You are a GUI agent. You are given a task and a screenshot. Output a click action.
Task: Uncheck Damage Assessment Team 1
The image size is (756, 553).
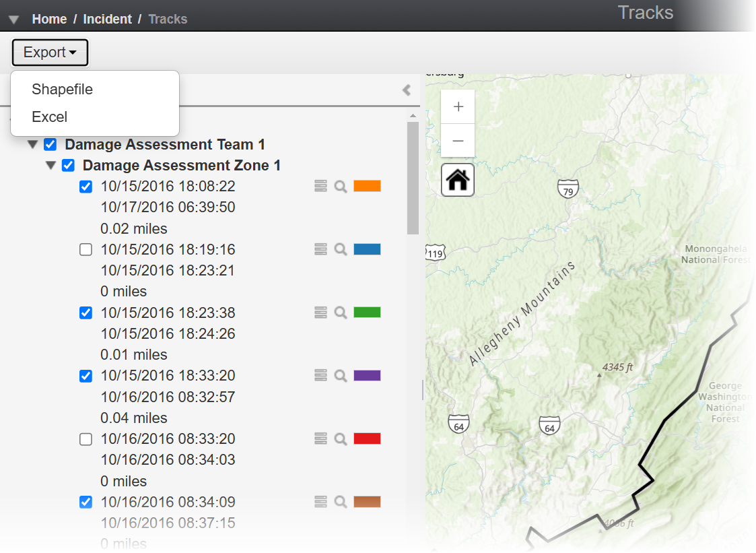(50, 144)
